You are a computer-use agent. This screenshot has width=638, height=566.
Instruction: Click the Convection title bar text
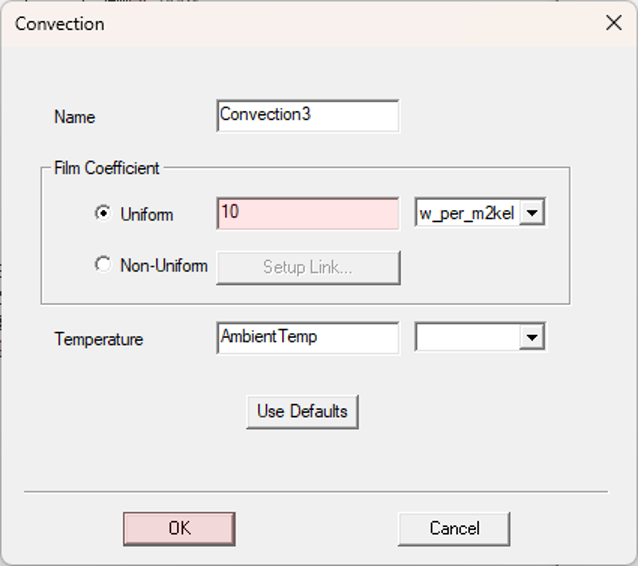click(x=60, y=24)
